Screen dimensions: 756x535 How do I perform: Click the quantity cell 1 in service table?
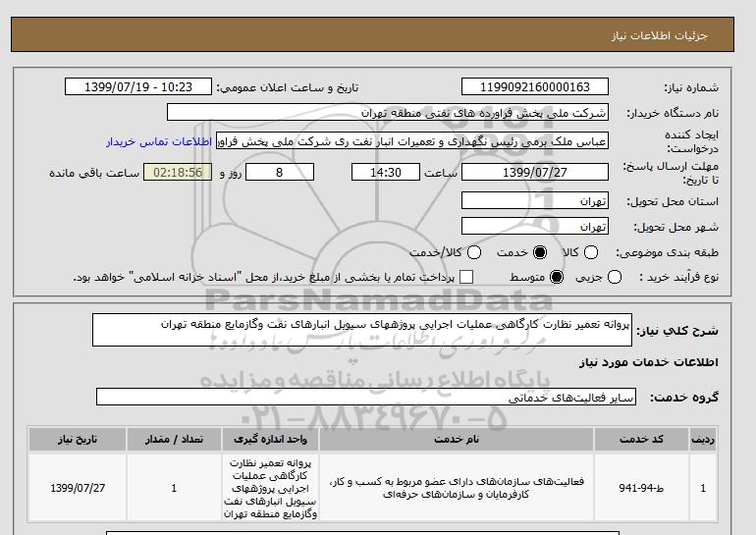[x=174, y=488]
